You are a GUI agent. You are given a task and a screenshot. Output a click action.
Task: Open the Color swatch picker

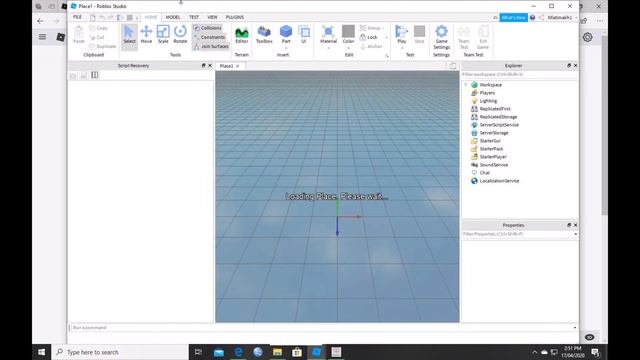pos(348,31)
